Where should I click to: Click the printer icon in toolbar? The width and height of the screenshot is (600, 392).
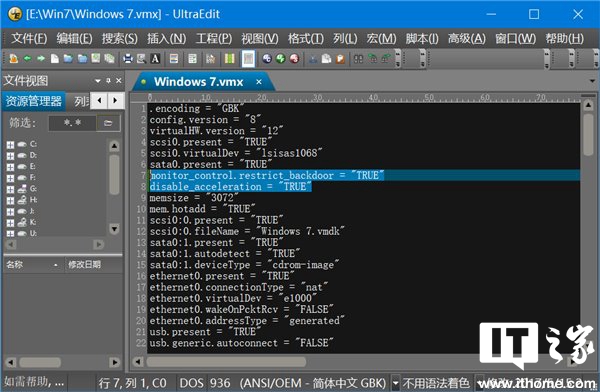tap(127, 59)
